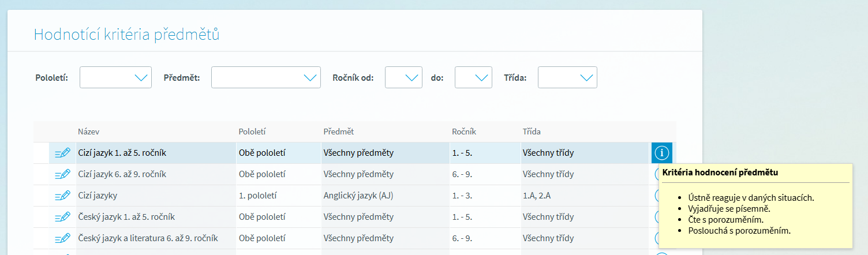Select the row named Cizí jazyky
Image resolution: width=868 pixels, height=255 pixels.
pos(98,196)
